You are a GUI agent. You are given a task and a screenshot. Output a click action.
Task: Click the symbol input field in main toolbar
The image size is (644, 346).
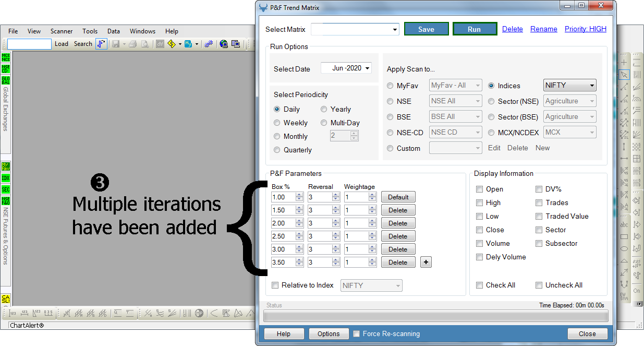pyautogui.click(x=29, y=44)
